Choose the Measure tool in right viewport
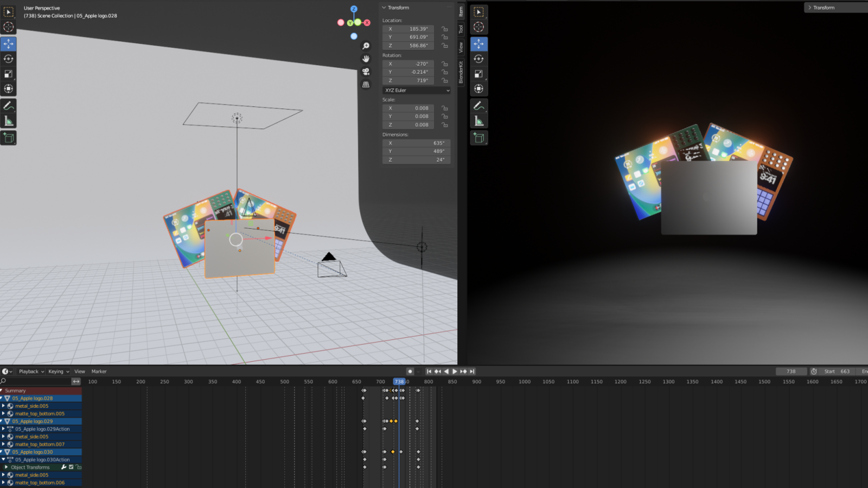868x488 pixels. coord(479,121)
